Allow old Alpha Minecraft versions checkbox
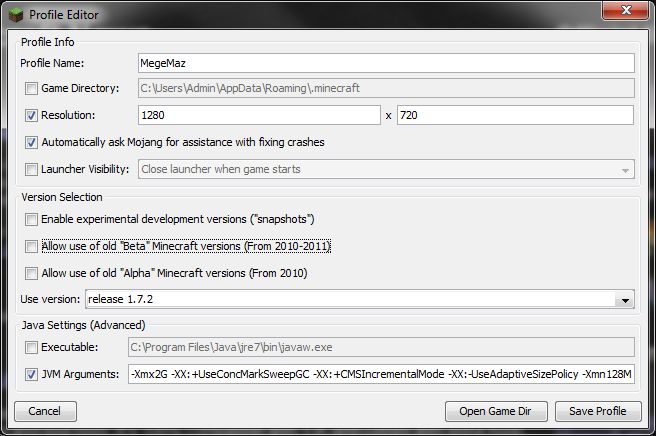Image resolution: width=656 pixels, height=436 pixels. [x=31, y=273]
